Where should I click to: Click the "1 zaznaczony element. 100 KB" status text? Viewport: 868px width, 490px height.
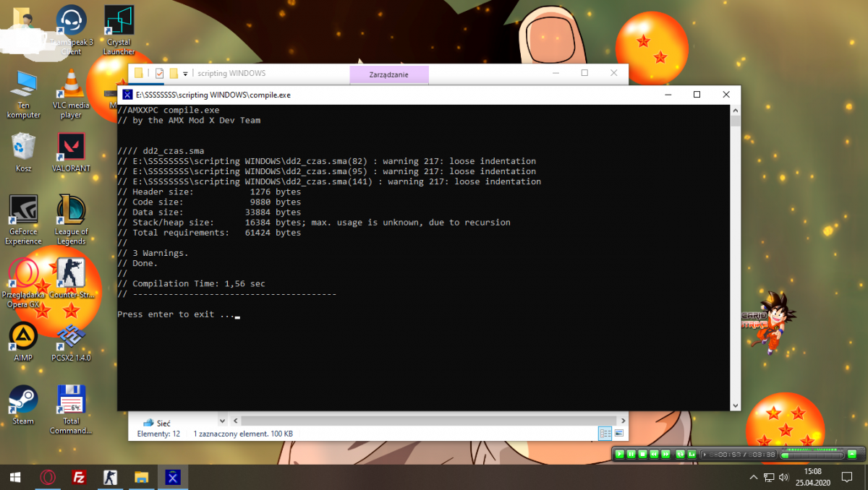click(242, 434)
